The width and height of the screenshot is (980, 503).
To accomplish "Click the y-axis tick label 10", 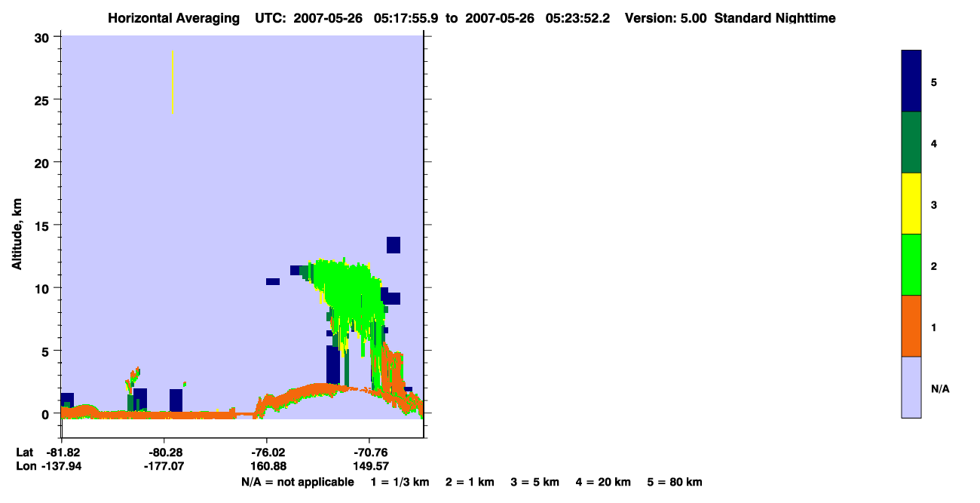I will click(44, 288).
